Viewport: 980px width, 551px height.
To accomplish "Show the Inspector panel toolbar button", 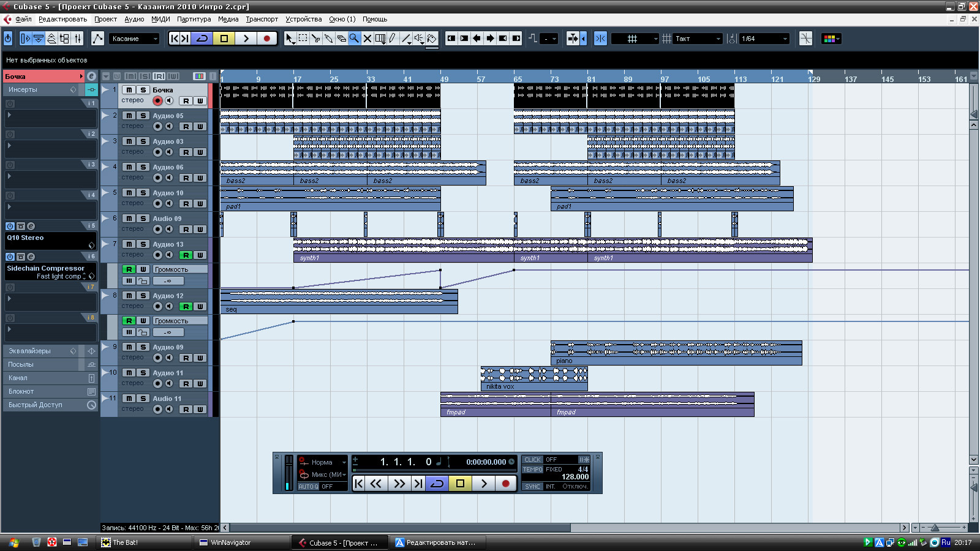I will tap(25, 39).
